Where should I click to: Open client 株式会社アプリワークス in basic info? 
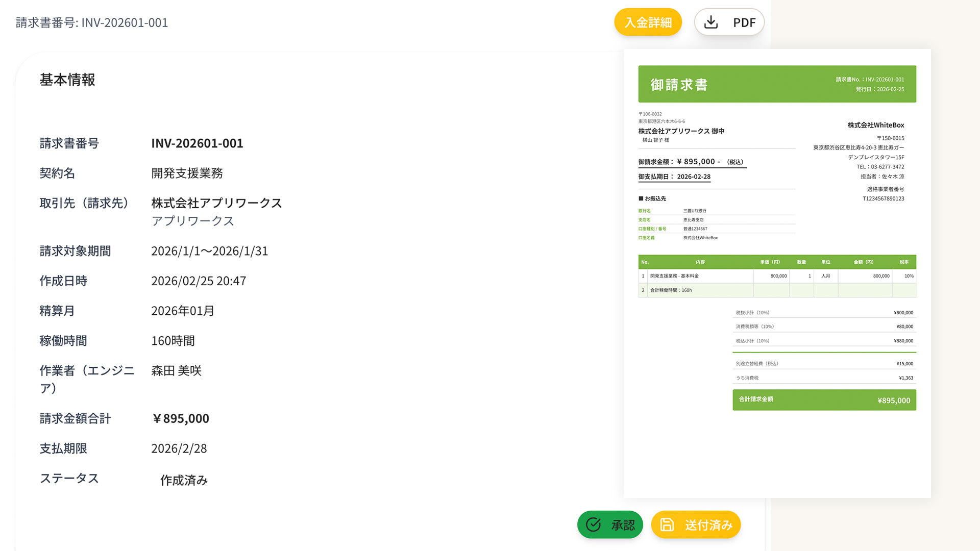pyautogui.click(x=216, y=203)
